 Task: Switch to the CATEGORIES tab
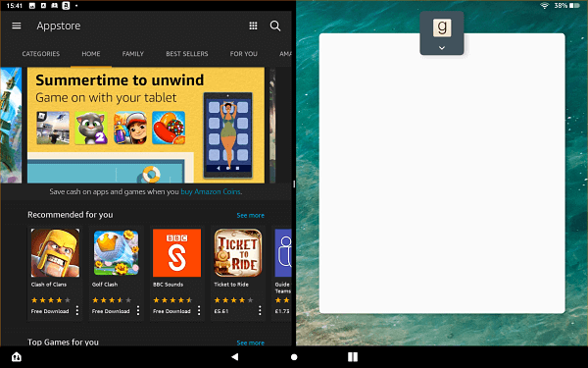(x=41, y=54)
